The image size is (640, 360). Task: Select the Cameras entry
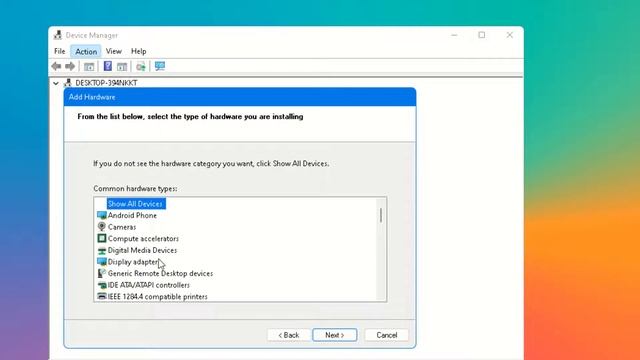[122, 227]
